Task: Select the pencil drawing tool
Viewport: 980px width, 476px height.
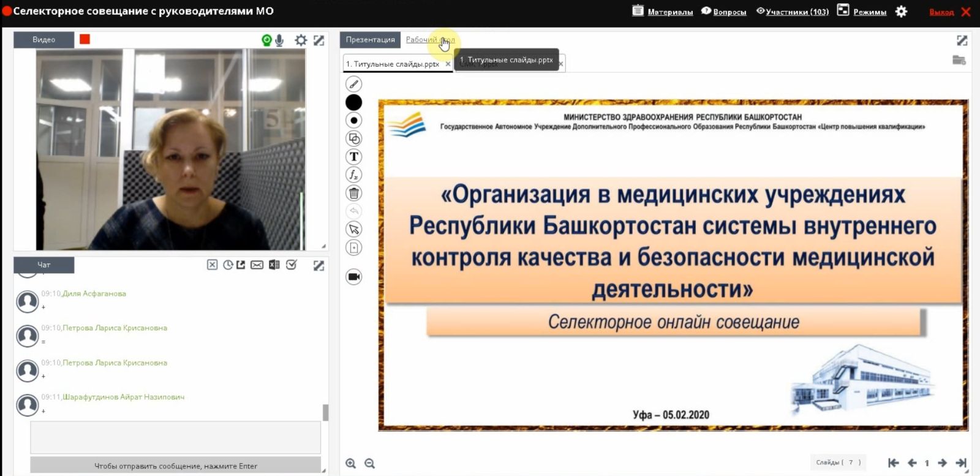Action: click(x=353, y=84)
